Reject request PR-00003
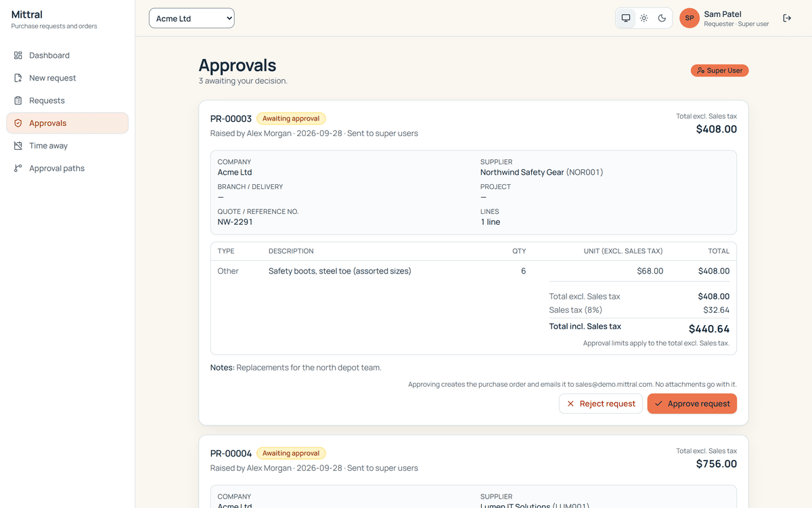 coord(601,404)
